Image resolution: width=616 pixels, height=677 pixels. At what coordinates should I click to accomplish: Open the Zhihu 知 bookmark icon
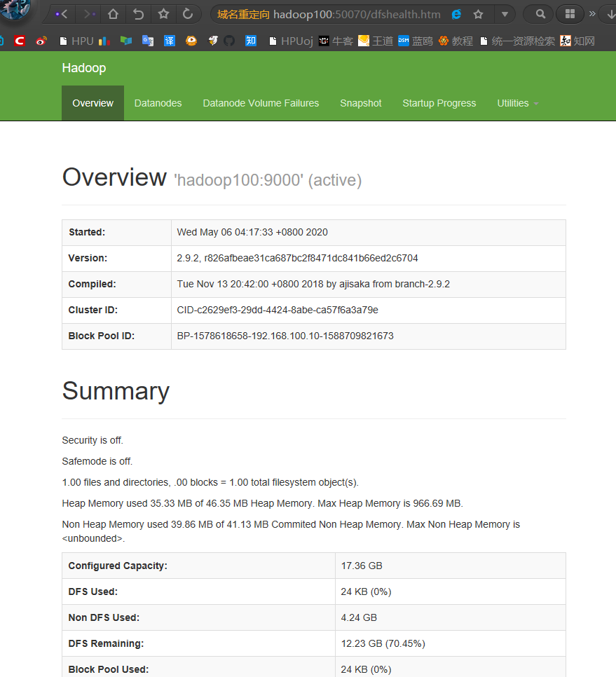click(x=251, y=41)
